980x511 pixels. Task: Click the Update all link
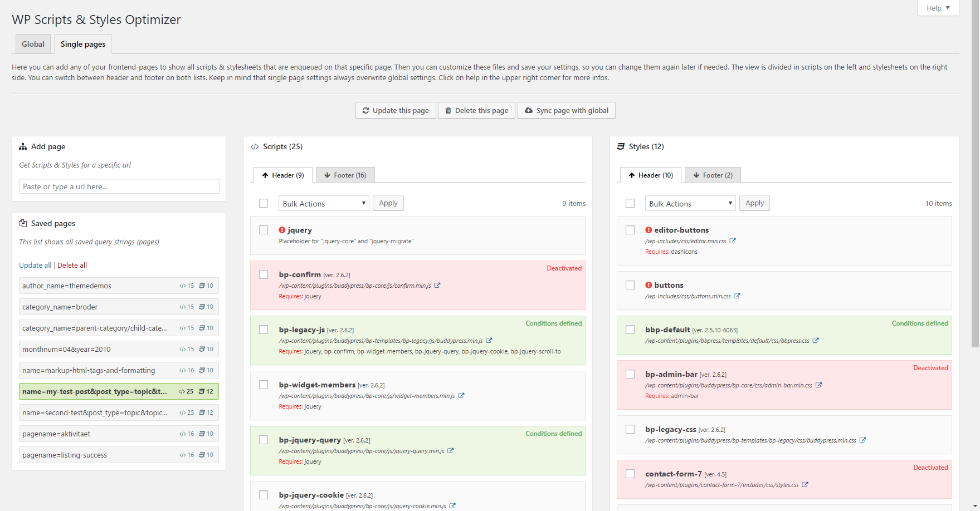35,266
